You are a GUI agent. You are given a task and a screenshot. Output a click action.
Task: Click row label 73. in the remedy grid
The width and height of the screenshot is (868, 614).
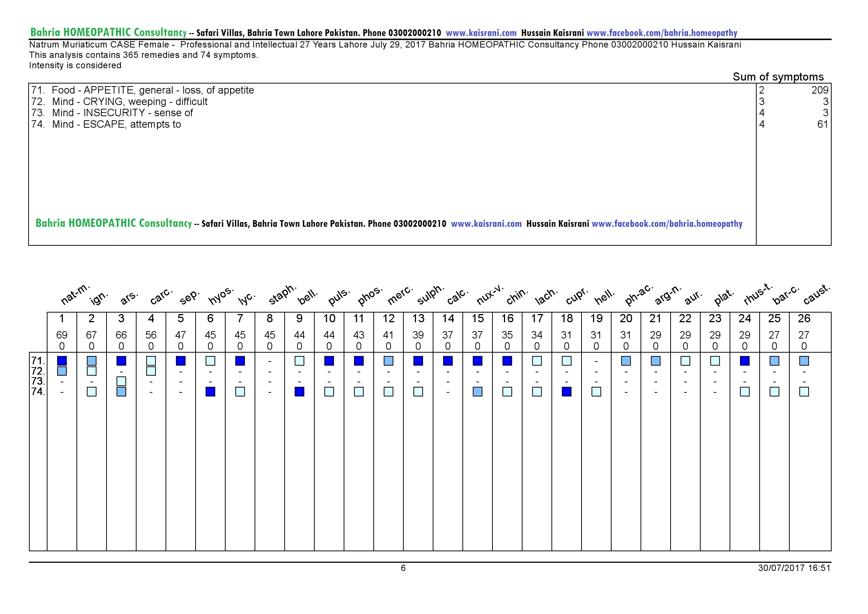[38, 381]
